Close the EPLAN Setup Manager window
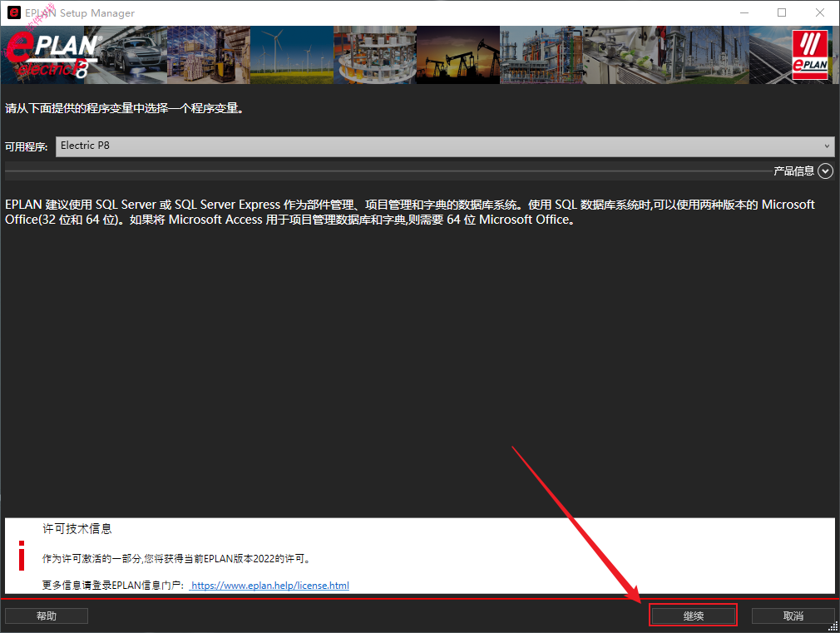Screen dimensions: 840x633 point(820,12)
